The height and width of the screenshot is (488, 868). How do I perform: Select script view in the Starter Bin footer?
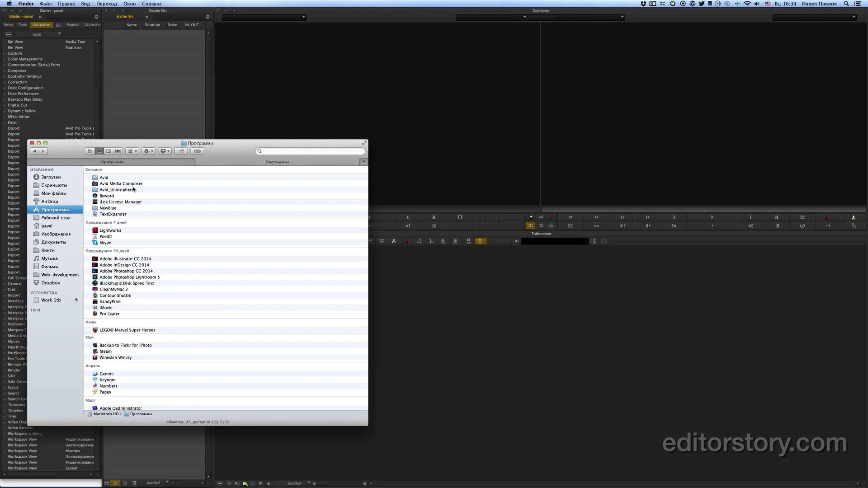134,483
